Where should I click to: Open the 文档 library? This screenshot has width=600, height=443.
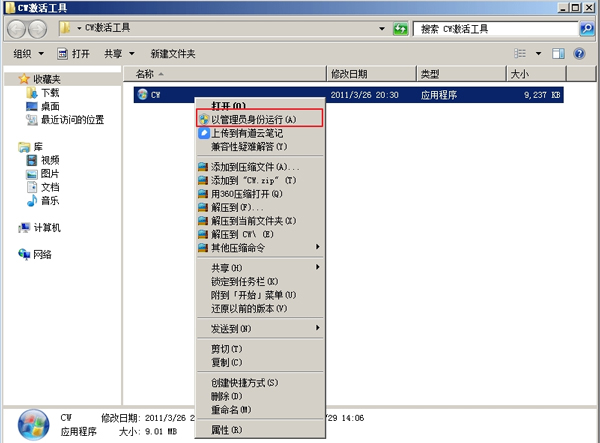click(x=50, y=187)
